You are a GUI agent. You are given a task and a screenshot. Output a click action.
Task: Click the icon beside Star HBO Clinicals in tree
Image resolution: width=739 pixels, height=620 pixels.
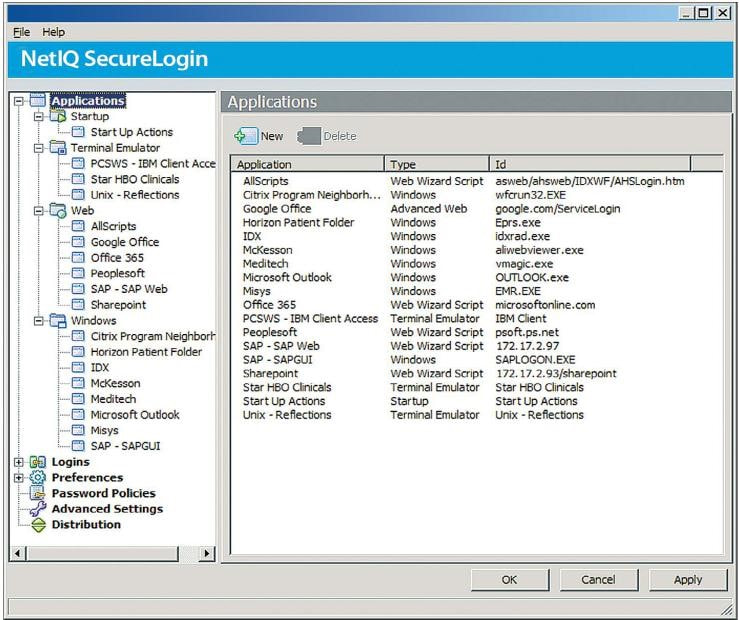[x=78, y=179]
